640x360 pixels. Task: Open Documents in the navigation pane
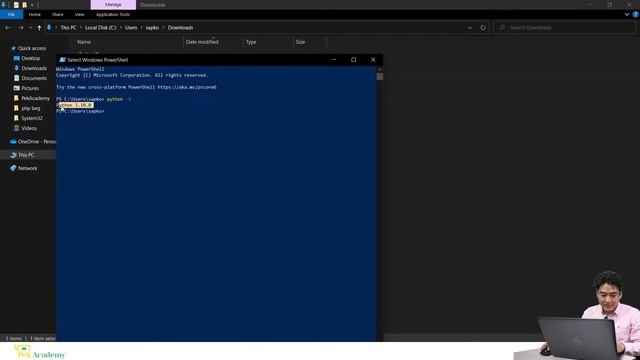(34, 78)
